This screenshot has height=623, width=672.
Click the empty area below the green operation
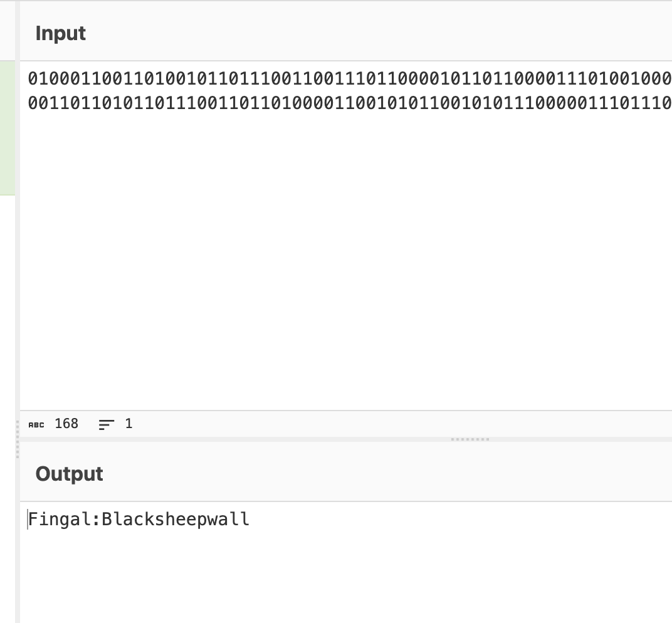point(8,407)
